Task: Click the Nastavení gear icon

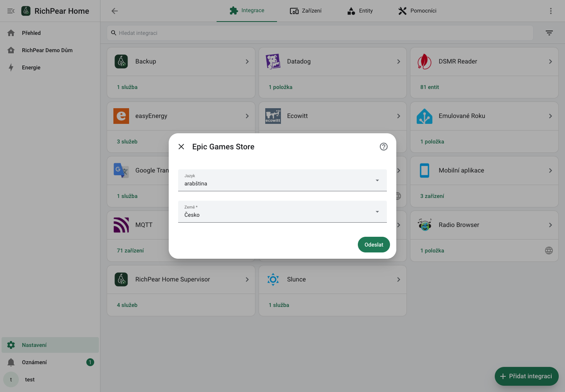Action: 11,345
